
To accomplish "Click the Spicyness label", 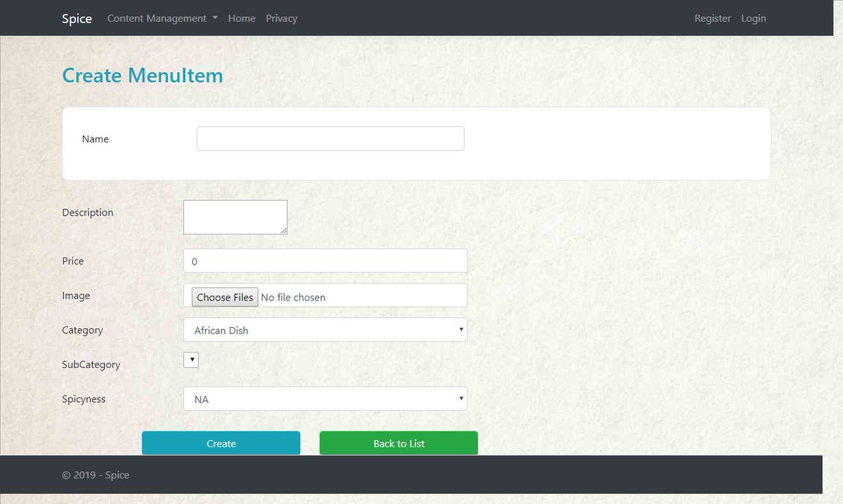I will point(84,399).
